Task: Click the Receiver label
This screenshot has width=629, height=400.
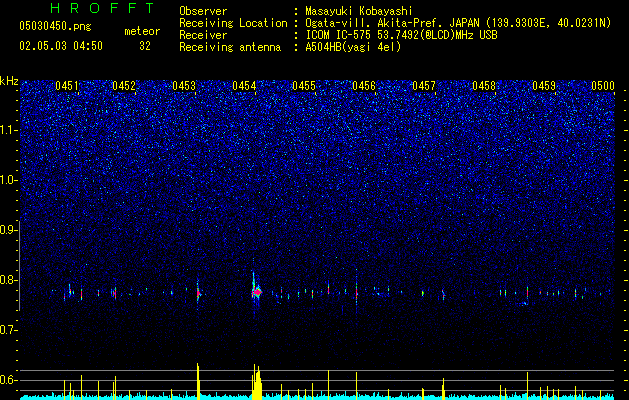Action: coord(203,35)
